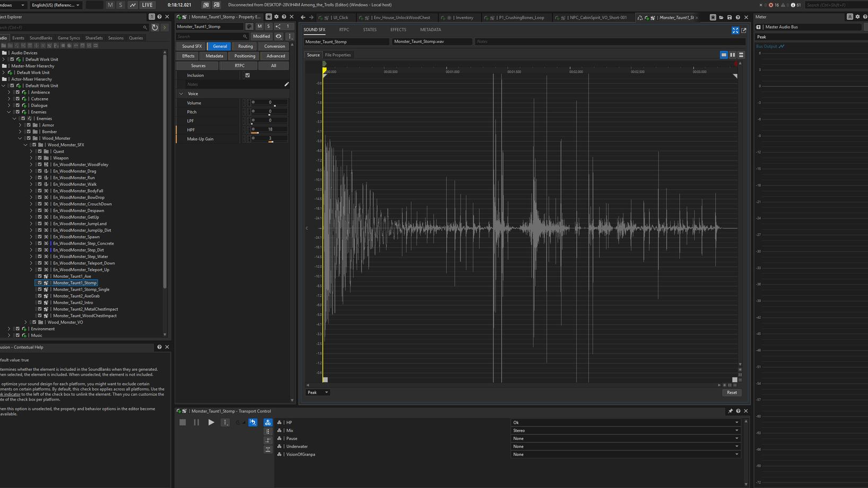Mute object using the M button
868x488 pixels.
click(x=259, y=26)
